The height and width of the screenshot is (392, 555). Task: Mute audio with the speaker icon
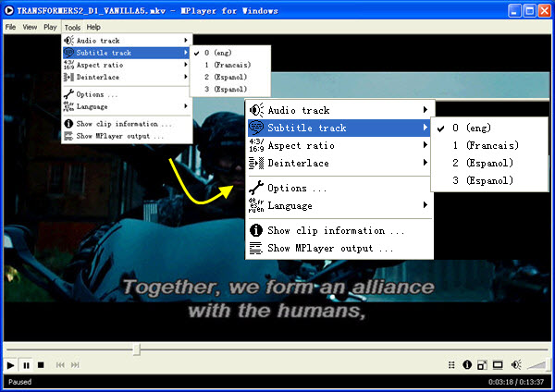pos(516,365)
